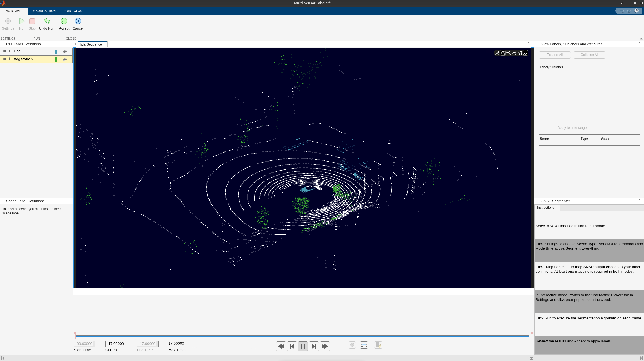Open ROI Label Definitions panel options menu
Image resolution: width=644 pixels, height=361 pixels.
point(68,44)
